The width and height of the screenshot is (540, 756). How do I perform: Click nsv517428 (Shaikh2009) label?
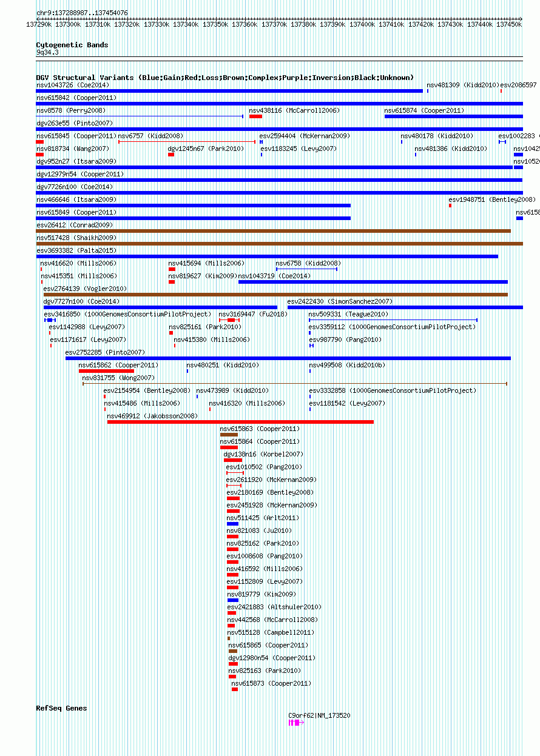point(76,238)
